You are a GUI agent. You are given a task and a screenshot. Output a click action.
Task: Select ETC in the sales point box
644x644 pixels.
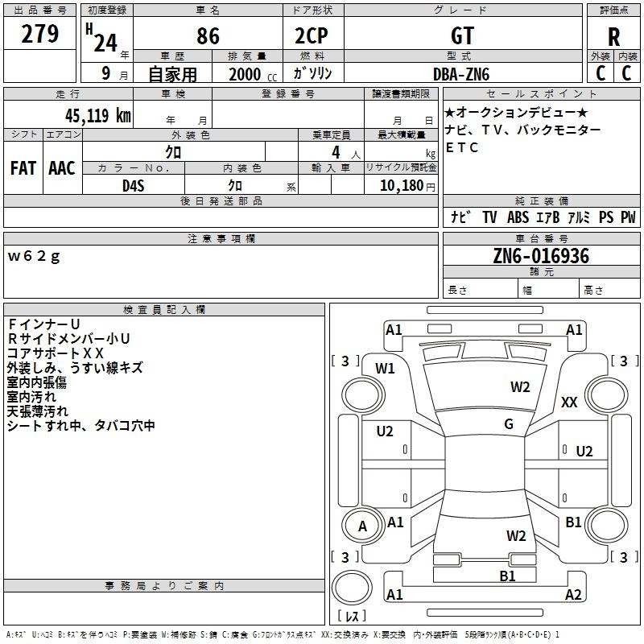point(461,147)
